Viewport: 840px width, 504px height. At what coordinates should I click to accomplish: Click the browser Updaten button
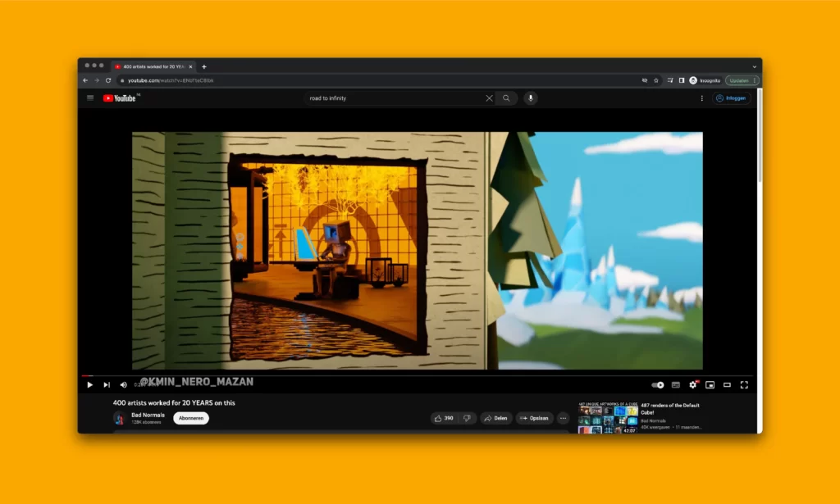pyautogui.click(x=742, y=81)
